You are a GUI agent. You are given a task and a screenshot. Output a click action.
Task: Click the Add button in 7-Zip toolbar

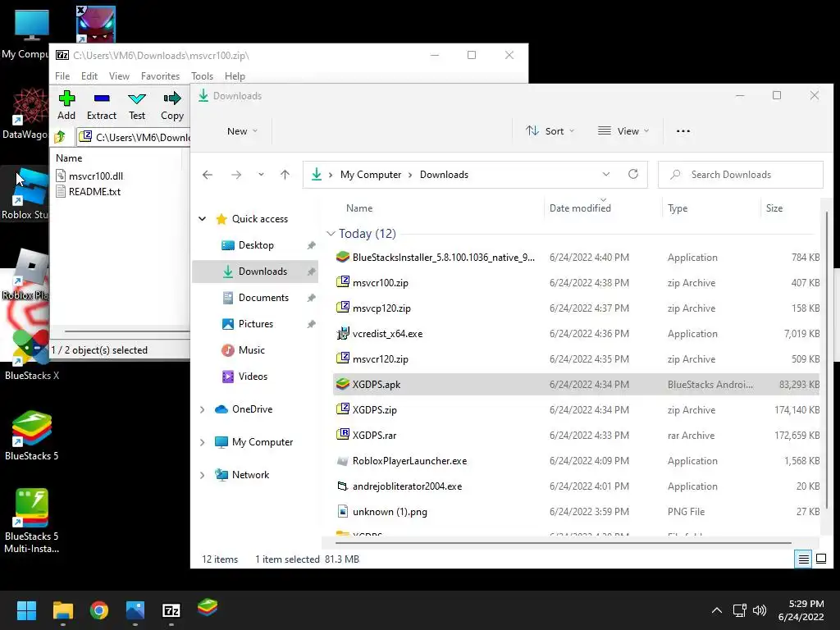(x=66, y=106)
